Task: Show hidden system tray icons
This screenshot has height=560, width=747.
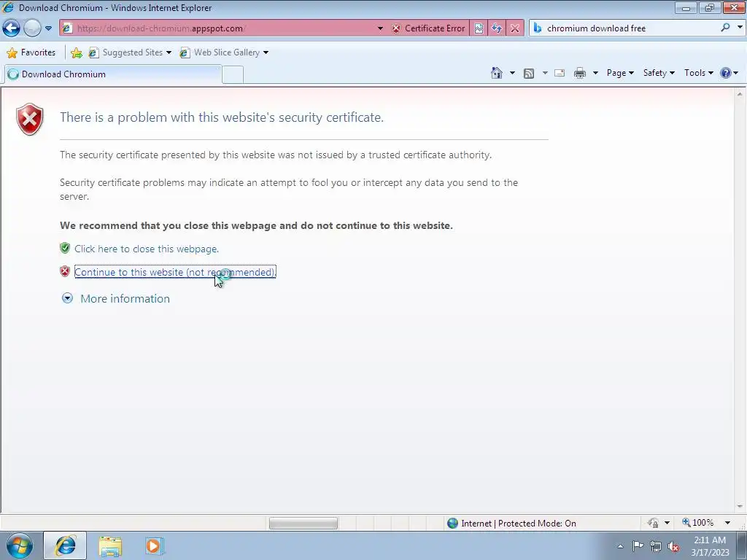Action: 620,546
